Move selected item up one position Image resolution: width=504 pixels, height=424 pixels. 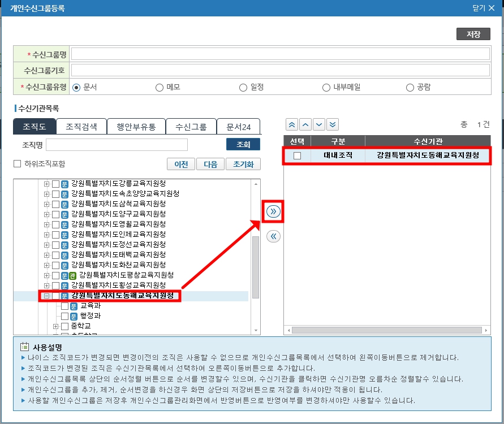pyautogui.click(x=305, y=124)
